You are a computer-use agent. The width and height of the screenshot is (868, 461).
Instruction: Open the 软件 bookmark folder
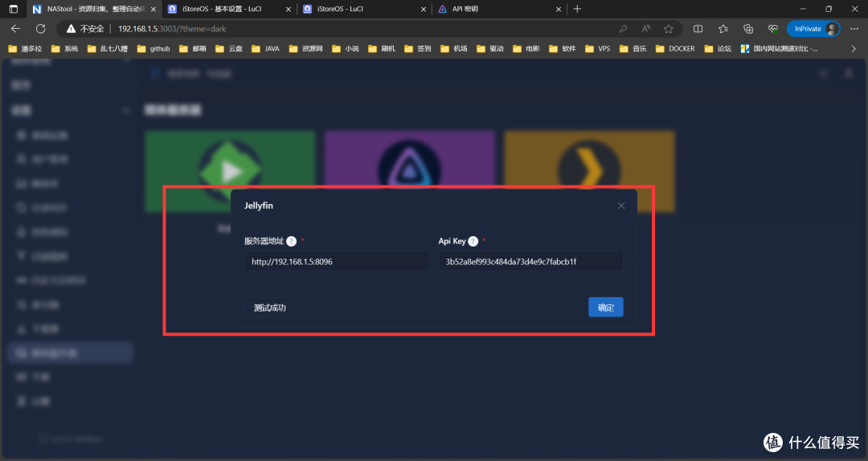563,49
